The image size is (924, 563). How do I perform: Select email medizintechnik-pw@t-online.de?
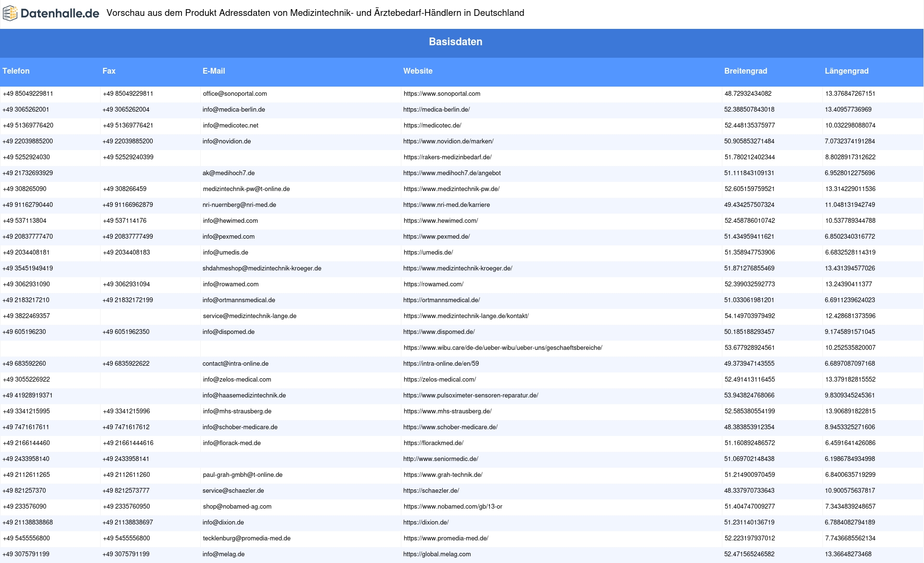(x=246, y=189)
